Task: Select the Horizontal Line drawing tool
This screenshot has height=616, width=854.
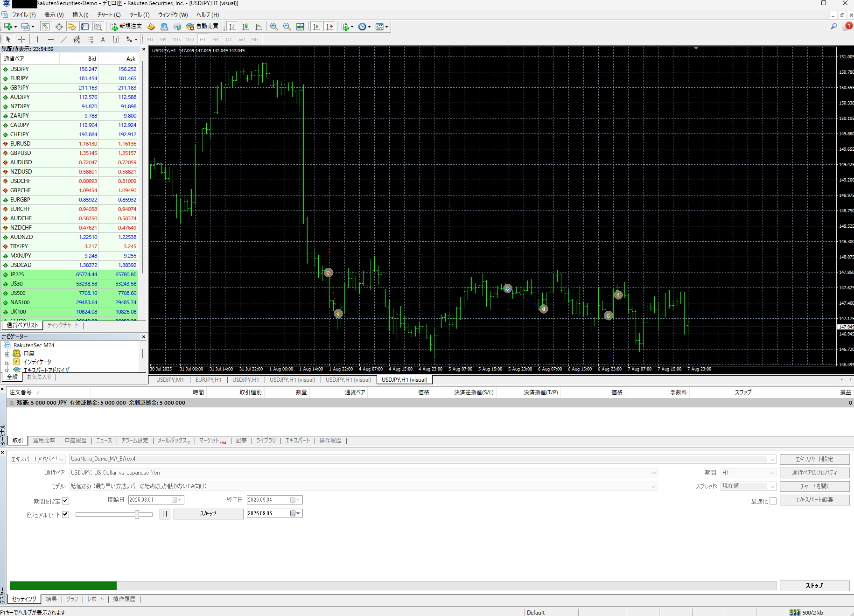Action: 51,39
